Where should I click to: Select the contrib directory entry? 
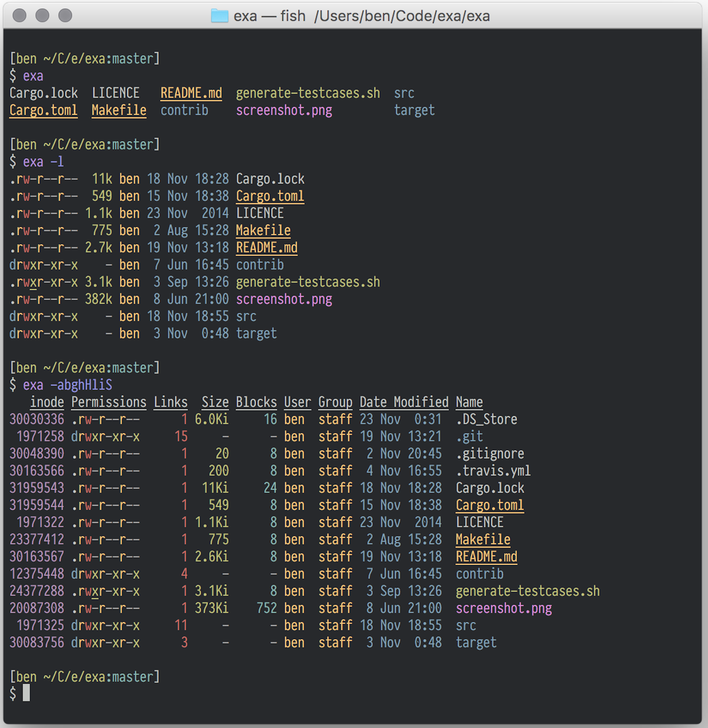point(479,574)
